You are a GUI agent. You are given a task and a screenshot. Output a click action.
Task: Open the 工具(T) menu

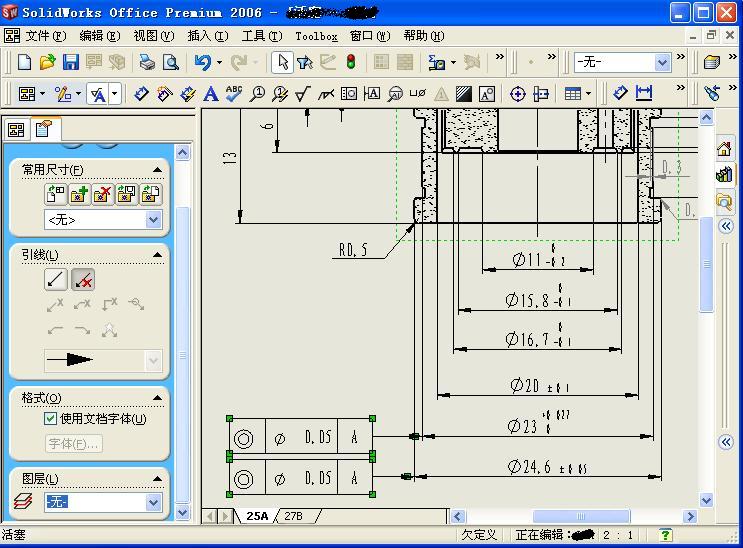tap(261, 36)
